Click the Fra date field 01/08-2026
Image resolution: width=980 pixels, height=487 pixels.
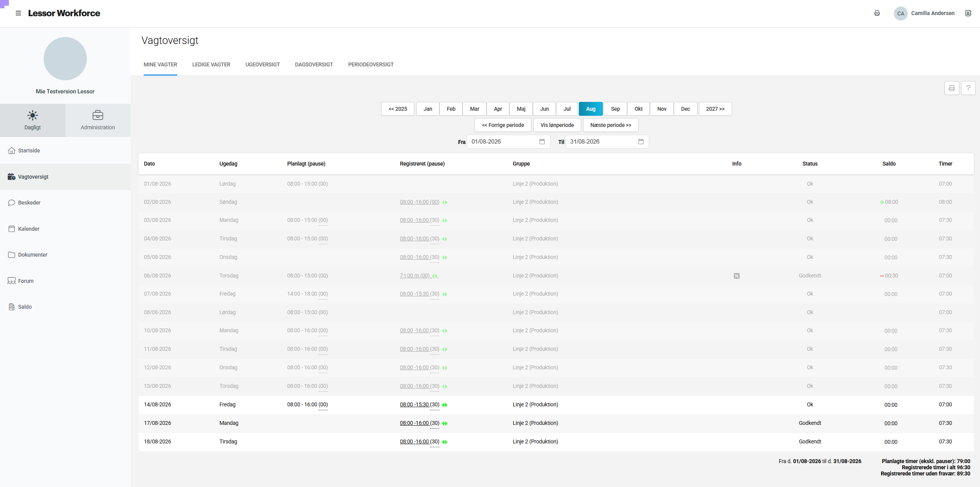[508, 142]
